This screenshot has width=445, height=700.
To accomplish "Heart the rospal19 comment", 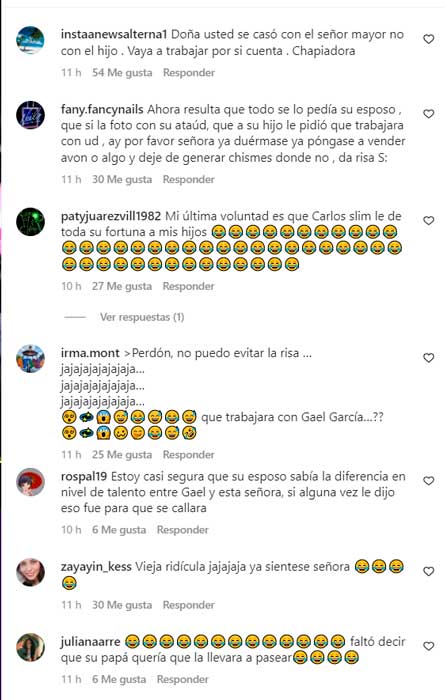I will [428, 481].
